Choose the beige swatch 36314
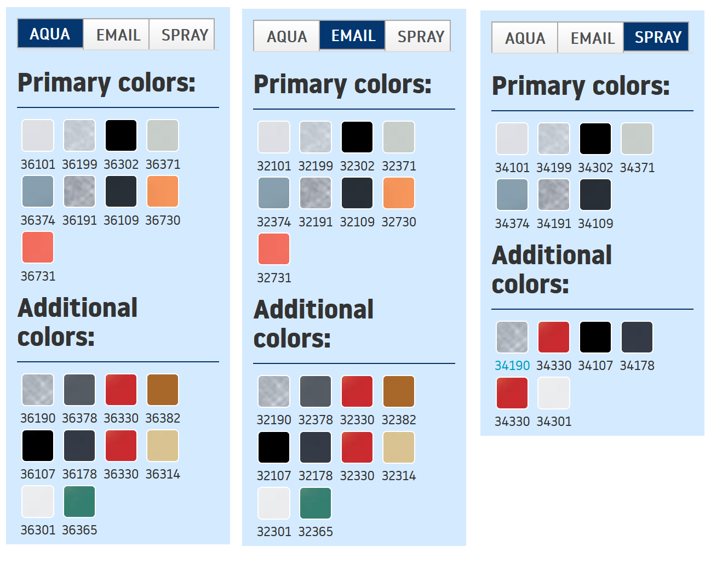The image size is (728, 569). (163, 446)
